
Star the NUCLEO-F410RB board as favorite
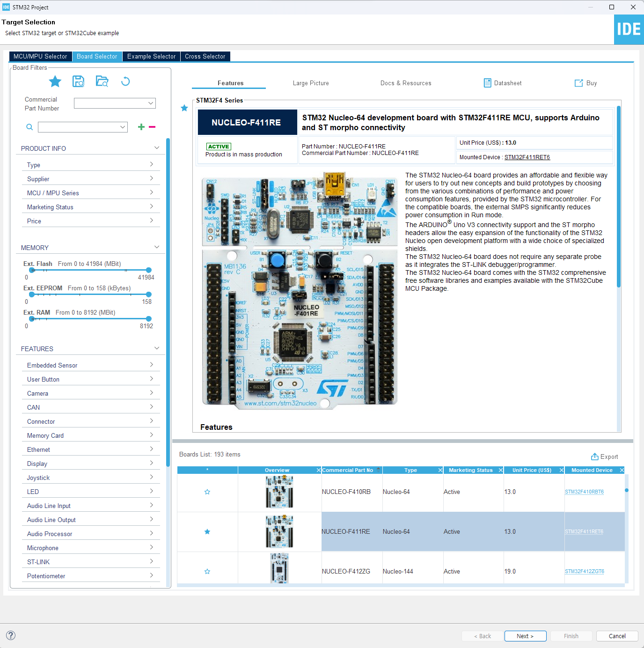tap(207, 492)
